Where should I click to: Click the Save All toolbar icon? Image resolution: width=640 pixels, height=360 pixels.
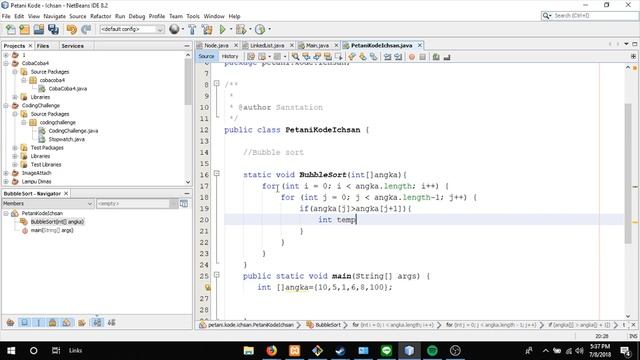53,29
